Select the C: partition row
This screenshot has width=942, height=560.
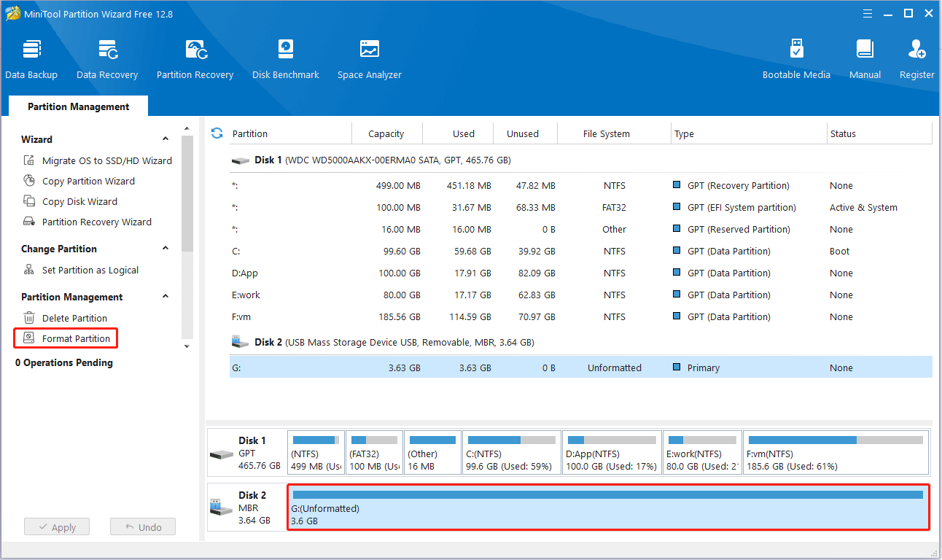[x=580, y=251]
